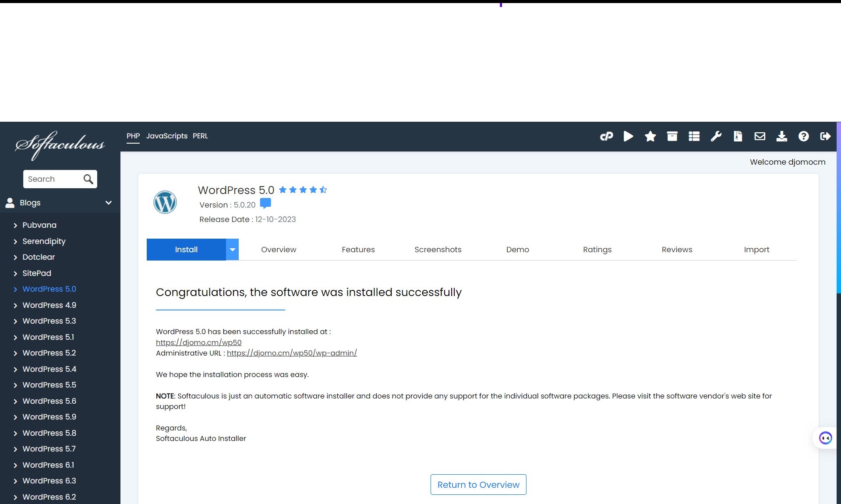Select WordPress 6.3 in sidebar
Image resolution: width=841 pixels, height=504 pixels.
[49, 481]
